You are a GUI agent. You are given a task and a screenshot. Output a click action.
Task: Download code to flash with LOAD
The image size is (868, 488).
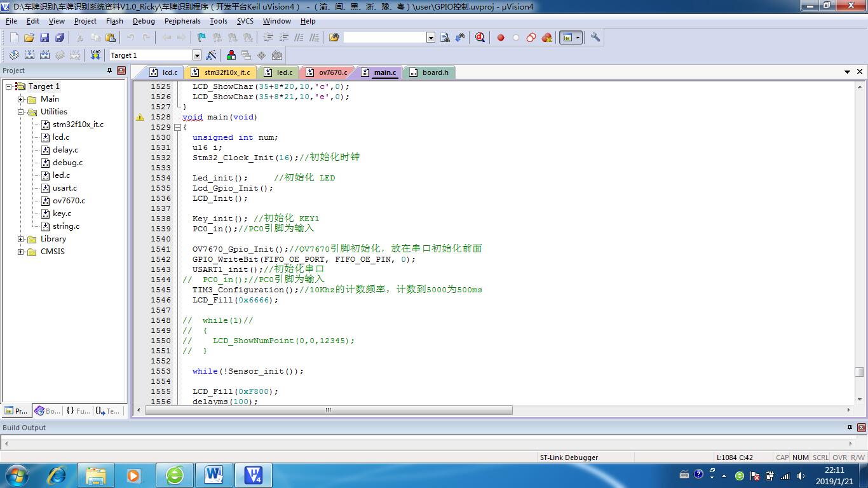point(95,55)
